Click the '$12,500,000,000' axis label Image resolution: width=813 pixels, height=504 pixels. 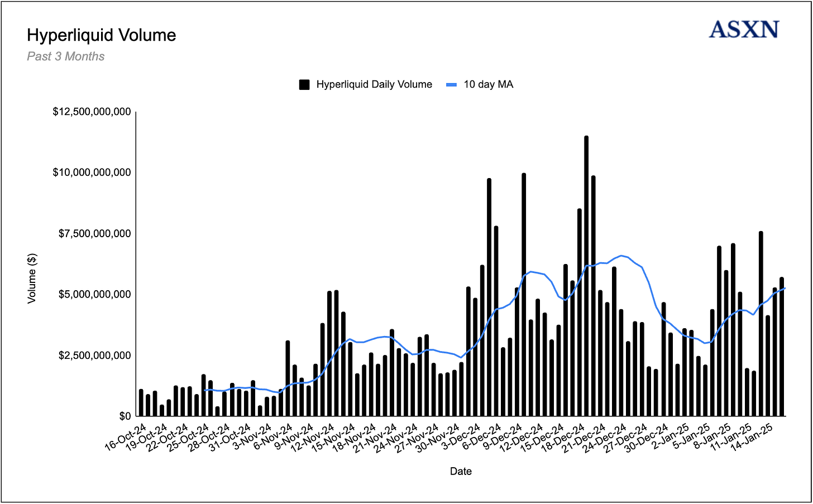[x=92, y=112]
